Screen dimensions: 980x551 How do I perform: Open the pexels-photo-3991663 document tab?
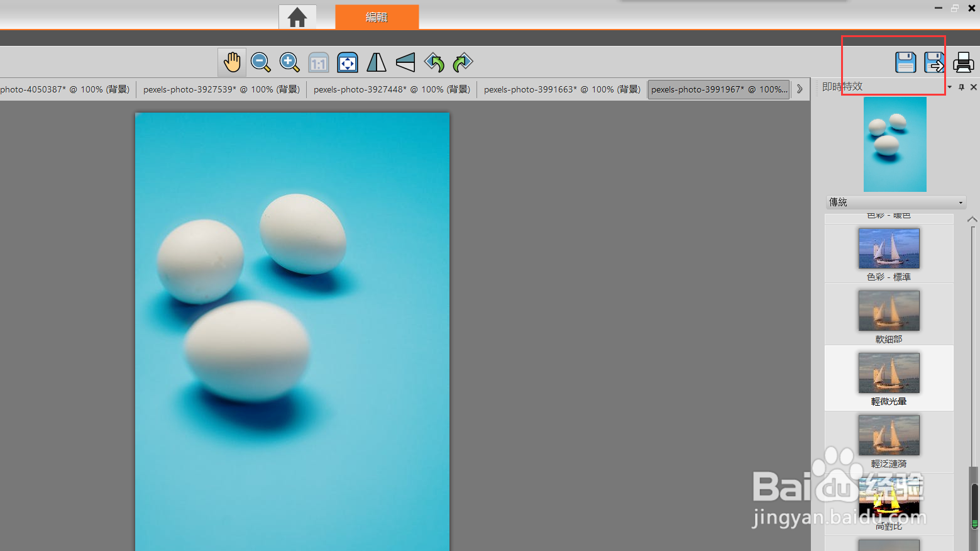pos(562,89)
